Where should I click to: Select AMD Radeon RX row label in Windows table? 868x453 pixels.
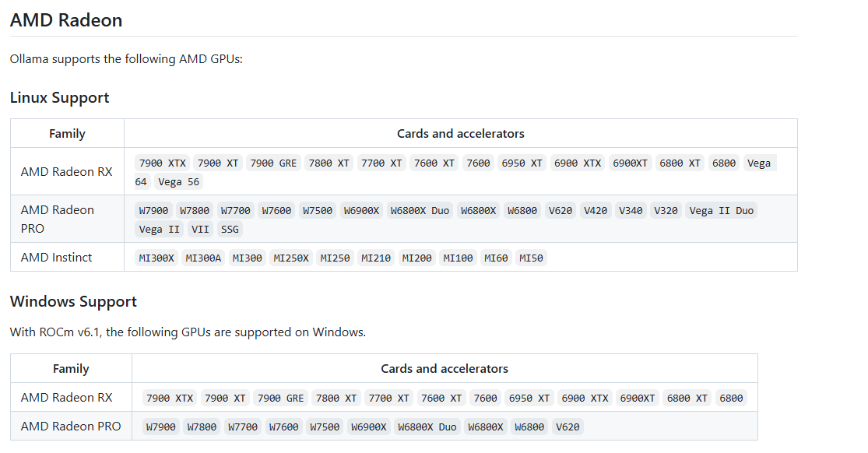click(x=66, y=398)
